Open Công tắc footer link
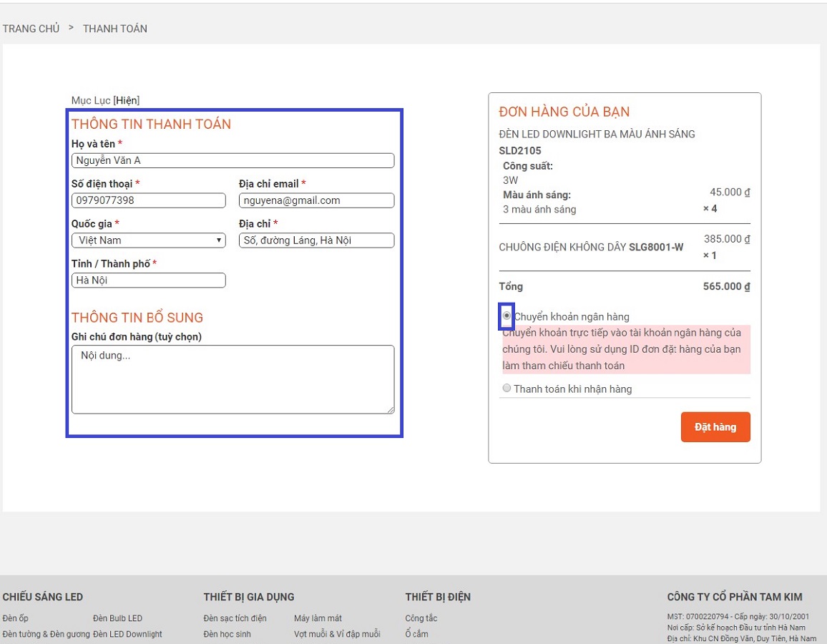Screen dimensions: 827x644 [x=421, y=618]
